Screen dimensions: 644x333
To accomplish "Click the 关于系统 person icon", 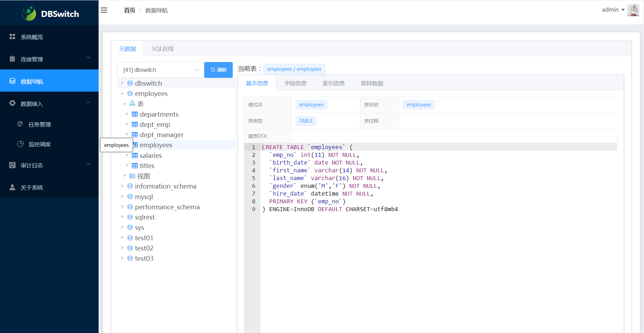I will click(x=12, y=187).
